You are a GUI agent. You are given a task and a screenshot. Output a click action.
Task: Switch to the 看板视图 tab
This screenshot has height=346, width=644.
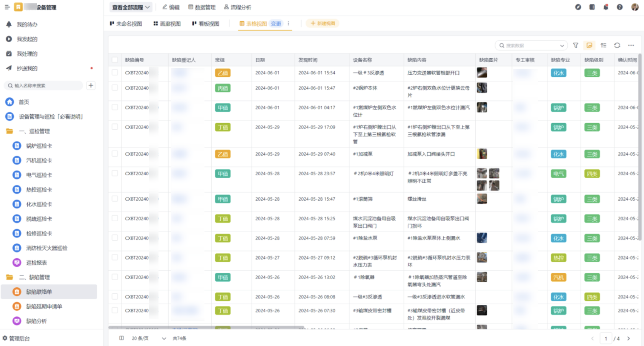coord(206,24)
